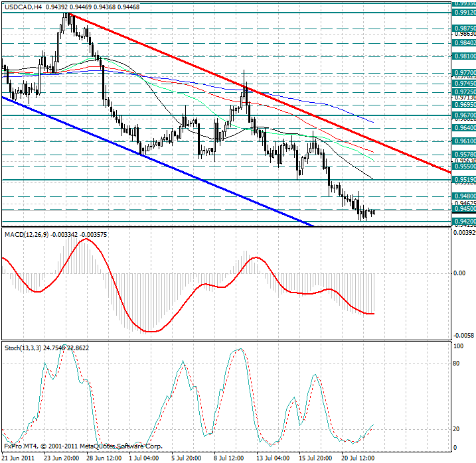Click the 8 Jul 12:00 time label
This screenshot has height=463, width=476.
[228, 458]
